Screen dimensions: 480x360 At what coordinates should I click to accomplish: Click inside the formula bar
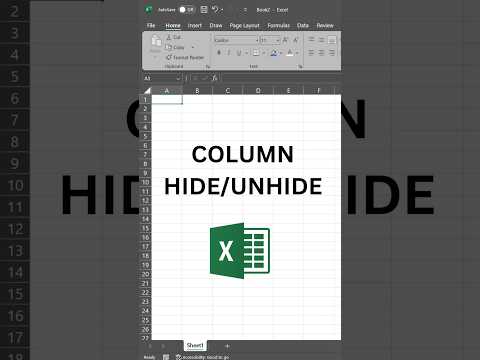coord(281,78)
